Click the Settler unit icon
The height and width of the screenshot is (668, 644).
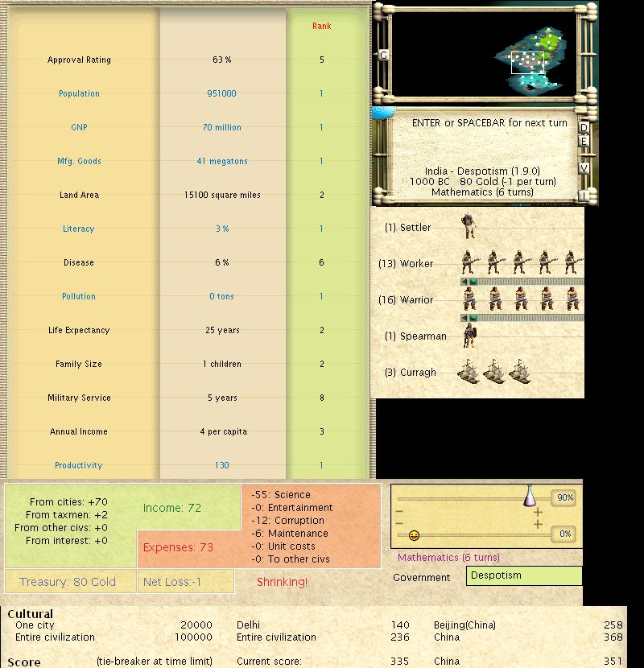point(469,227)
